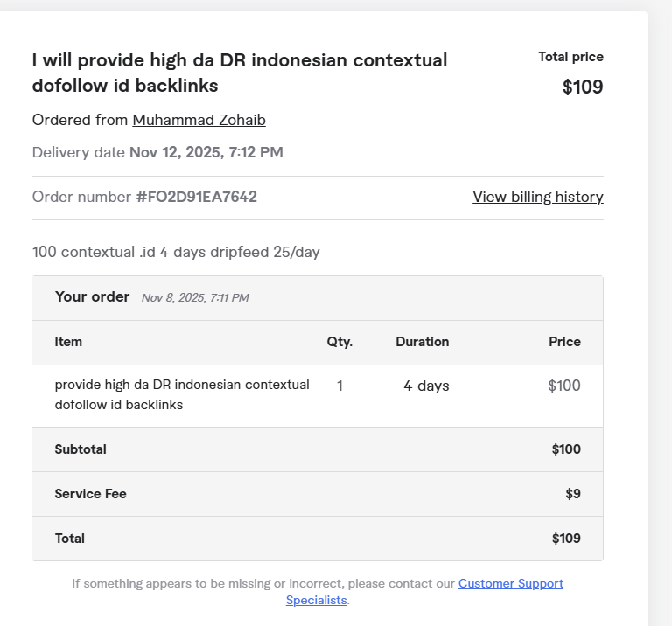Screen dimensions: 672x626
Task: Click the dripfeed 25/day order description
Action: (x=176, y=253)
